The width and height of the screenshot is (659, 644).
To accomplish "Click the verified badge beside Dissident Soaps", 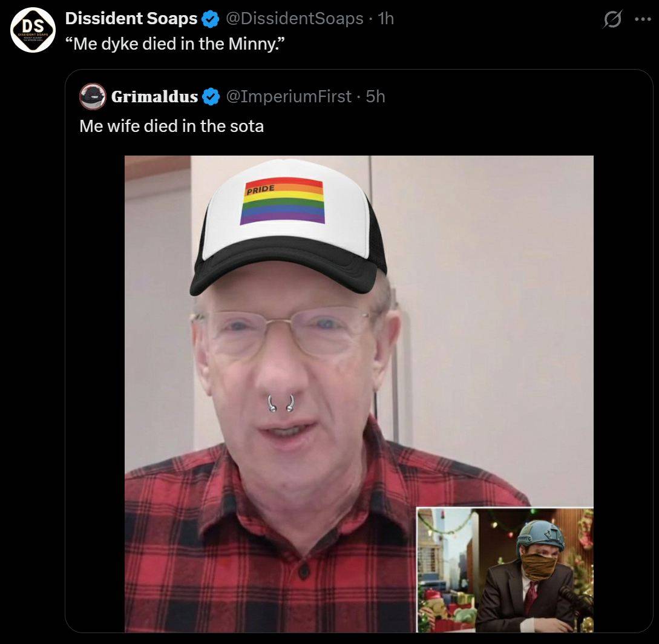I will (210, 19).
